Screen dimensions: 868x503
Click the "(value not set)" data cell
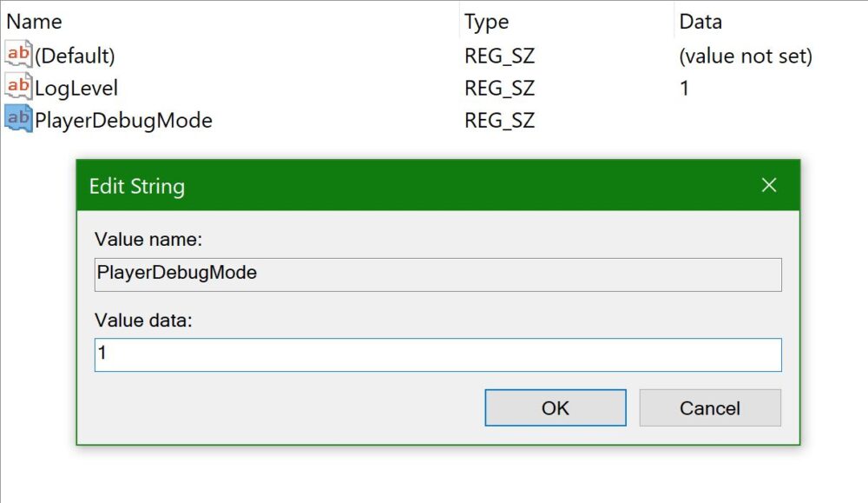pyautogui.click(x=746, y=56)
